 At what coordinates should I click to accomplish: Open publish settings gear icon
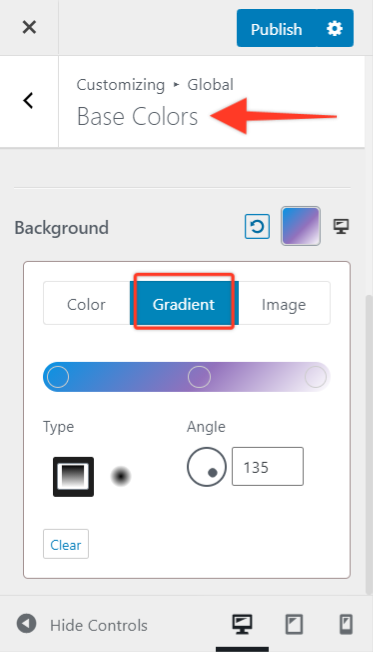335,29
